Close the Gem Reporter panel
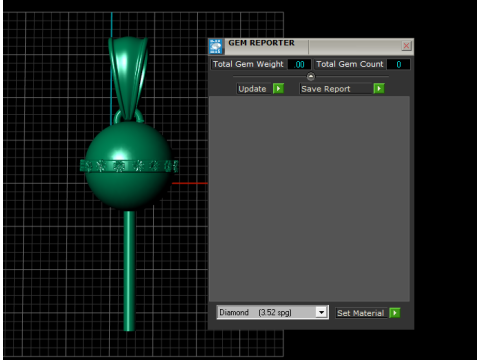Screen dimensions: 480x360 406,46
